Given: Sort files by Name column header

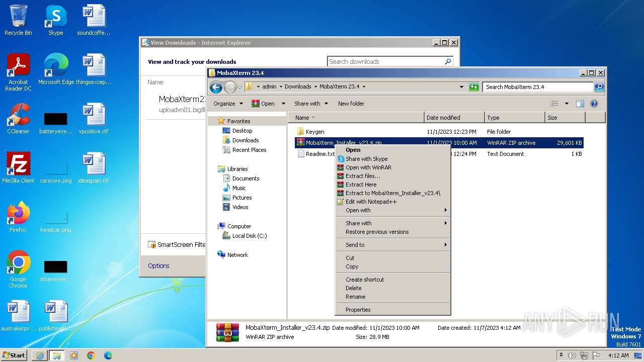Looking at the screenshot, I should (x=356, y=118).
